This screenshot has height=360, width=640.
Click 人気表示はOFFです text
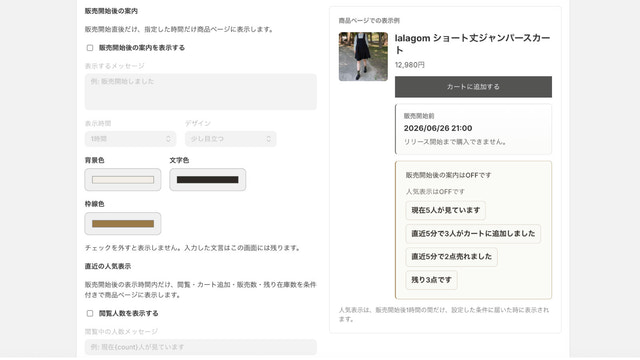[x=435, y=191]
